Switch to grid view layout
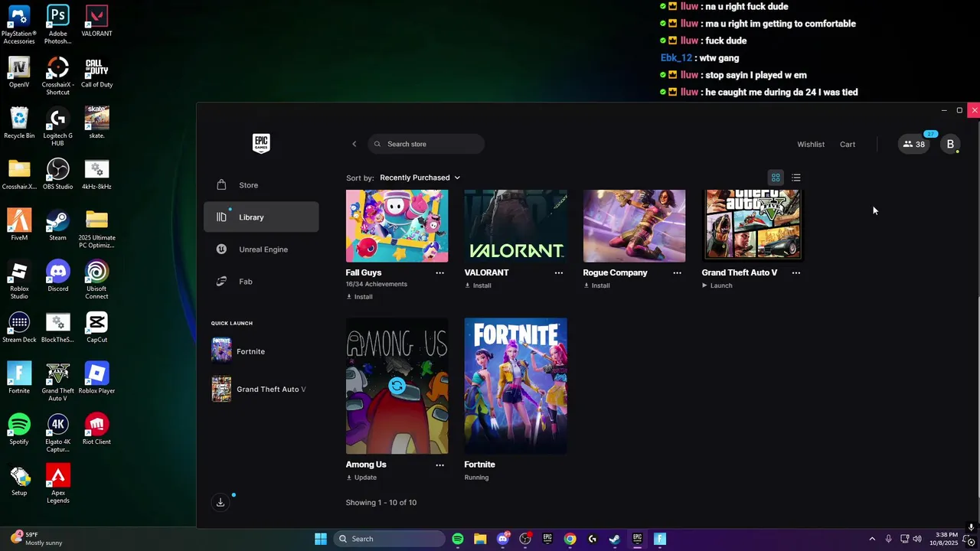This screenshot has height=551, width=980. [776, 178]
